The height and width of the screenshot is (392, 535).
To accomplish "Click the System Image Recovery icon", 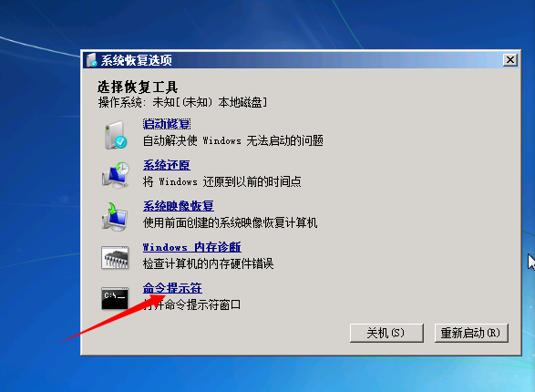I will point(115,216).
